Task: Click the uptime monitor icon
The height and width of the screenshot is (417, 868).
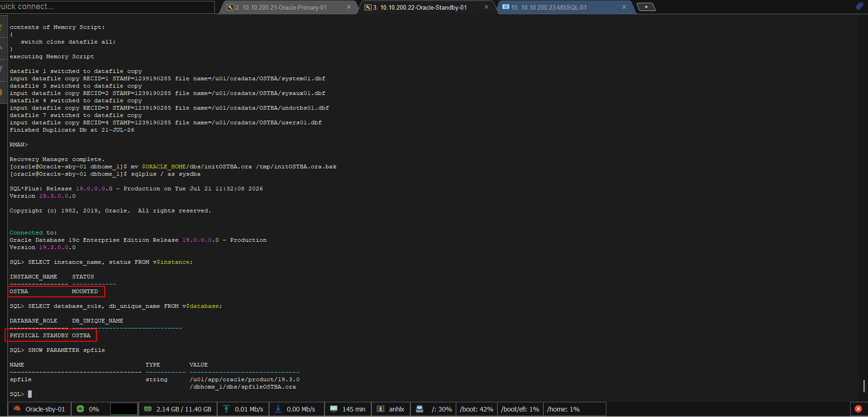Action: coord(334,409)
